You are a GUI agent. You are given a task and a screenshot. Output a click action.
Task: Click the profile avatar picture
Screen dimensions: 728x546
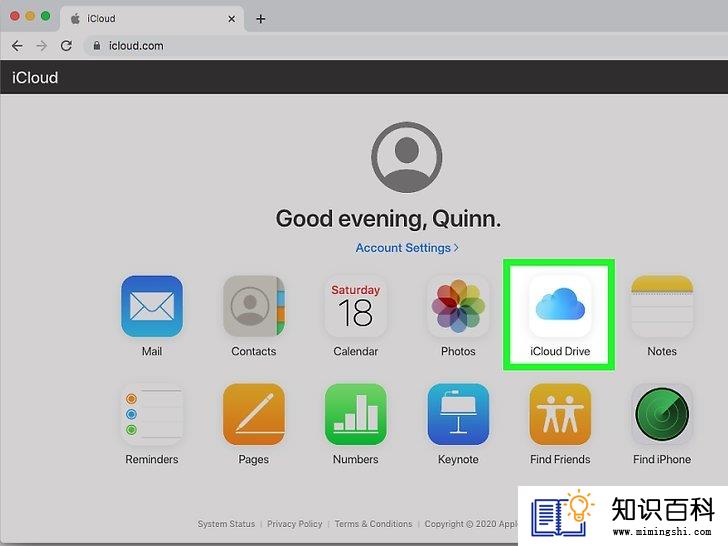(407, 157)
